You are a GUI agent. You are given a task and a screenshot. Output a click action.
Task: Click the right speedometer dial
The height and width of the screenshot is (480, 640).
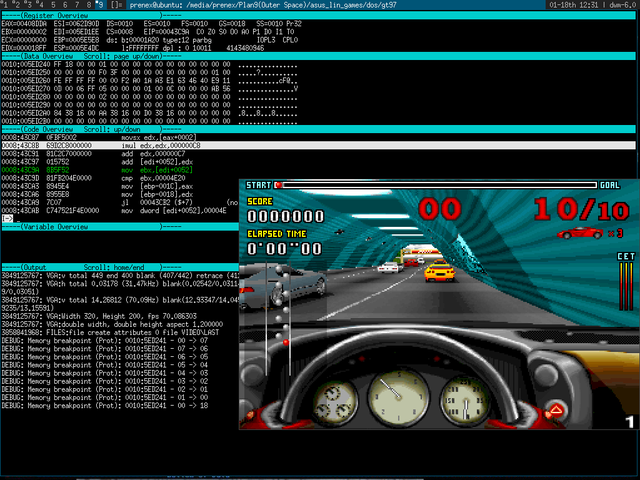465,401
